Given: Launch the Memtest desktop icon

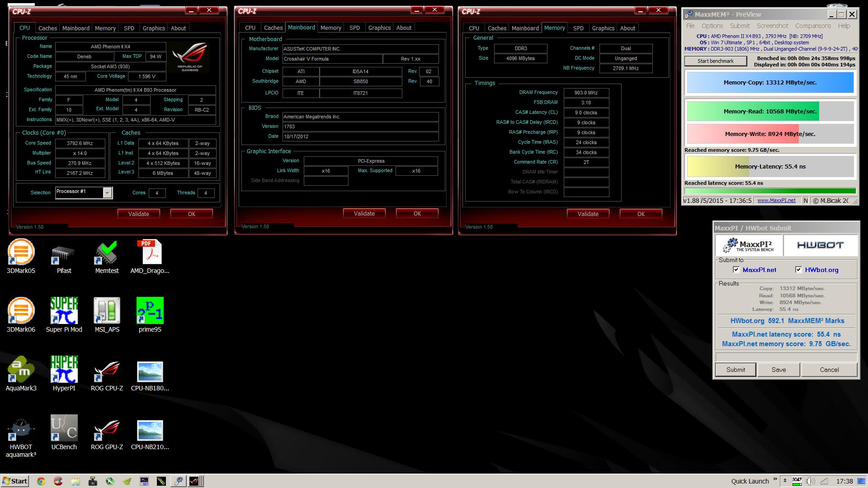Looking at the screenshot, I should 107,256.
